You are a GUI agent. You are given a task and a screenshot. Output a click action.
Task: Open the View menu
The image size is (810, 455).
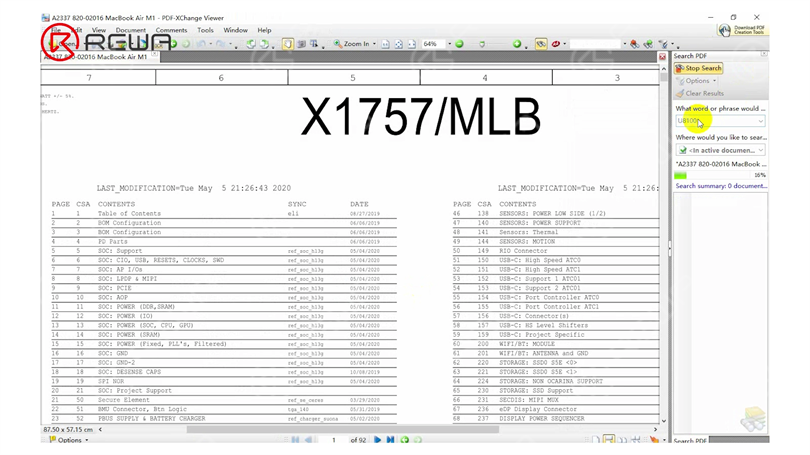click(98, 30)
